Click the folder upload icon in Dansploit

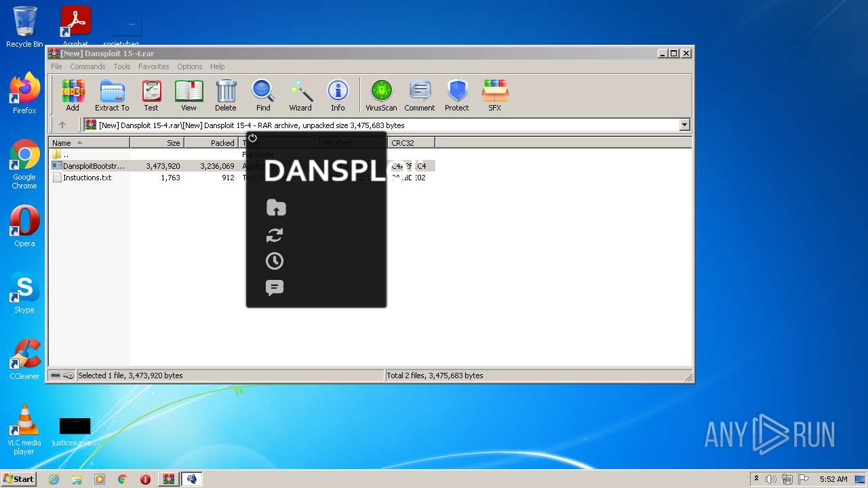(x=276, y=207)
